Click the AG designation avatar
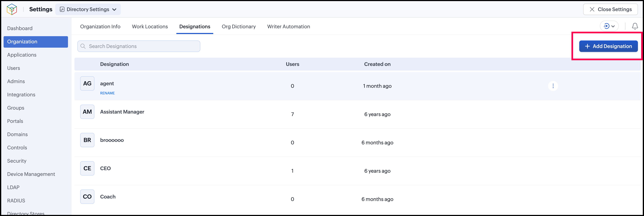Image resolution: width=644 pixels, height=216 pixels. pyautogui.click(x=87, y=83)
